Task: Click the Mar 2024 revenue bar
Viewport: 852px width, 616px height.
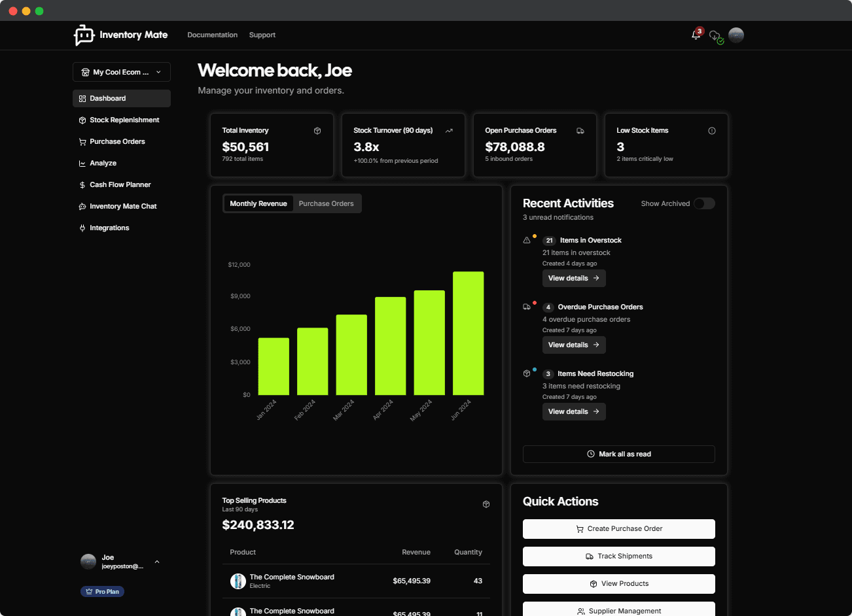Action: pos(351,354)
